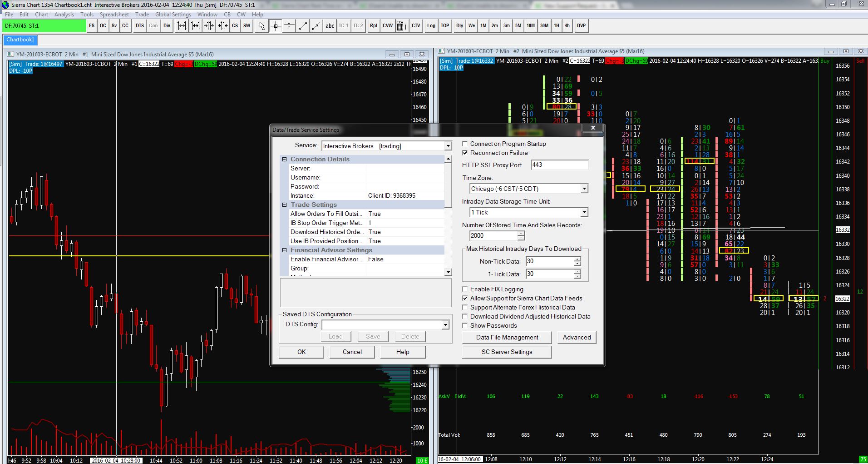Enable Connect on Program Startup checkbox

coord(465,144)
